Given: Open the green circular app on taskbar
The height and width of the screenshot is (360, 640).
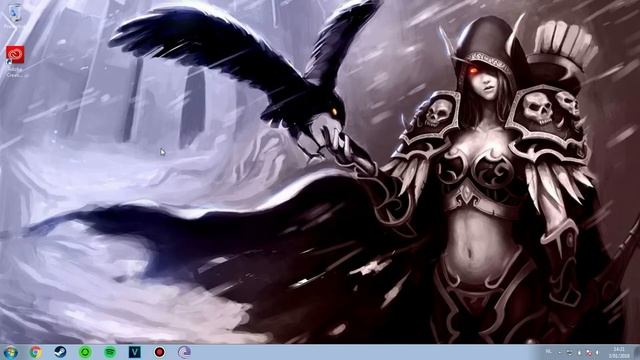Looking at the screenshot, I should [x=85, y=352].
